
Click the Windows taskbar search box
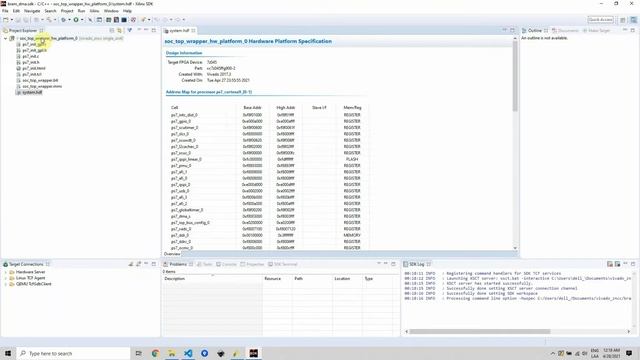pos(73,353)
